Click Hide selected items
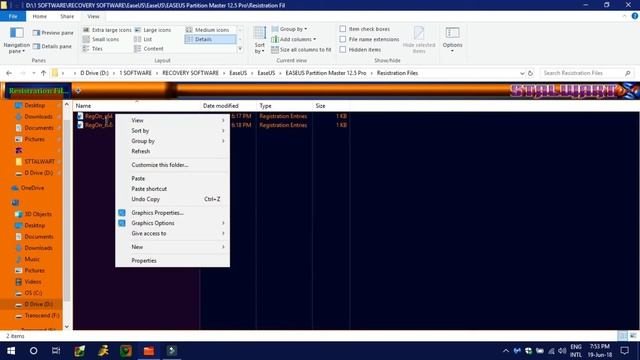Image resolution: width=640 pixels, height=360 pixels. click(419, 40)
